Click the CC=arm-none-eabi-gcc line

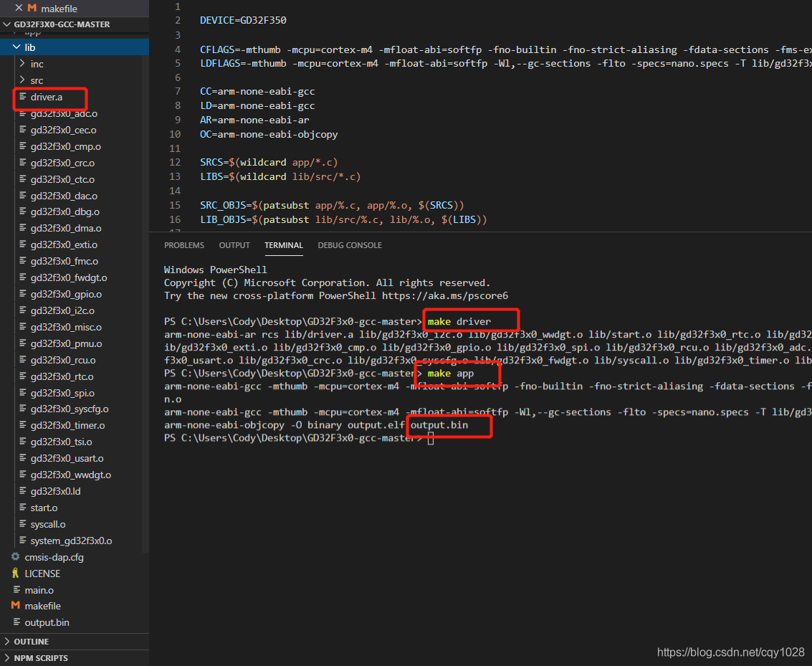click(257, 91)
